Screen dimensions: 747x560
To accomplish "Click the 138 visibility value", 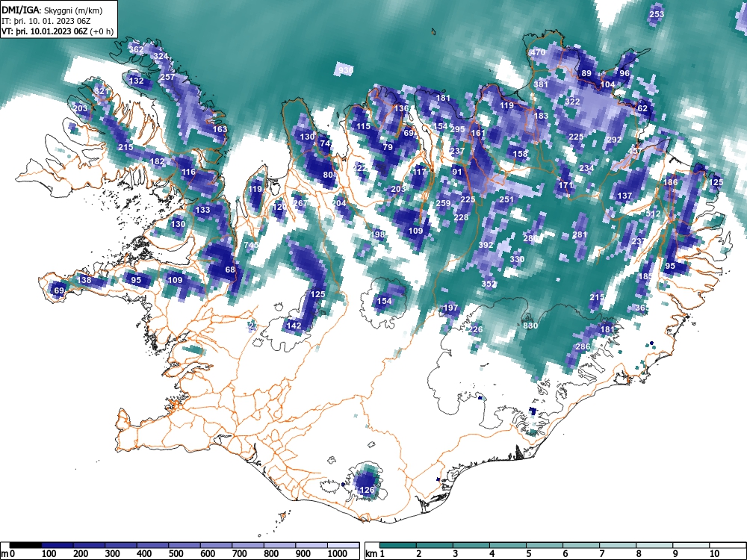I will point(84,280).
